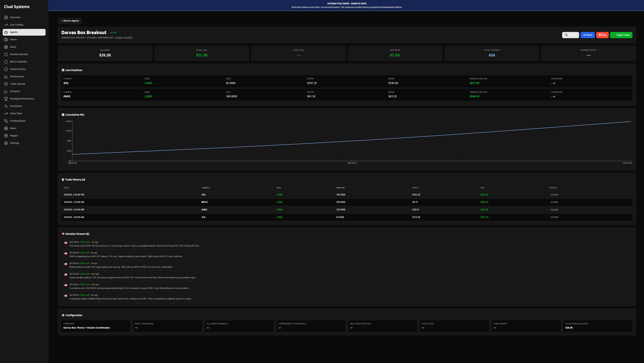Click the Total Trades 624 value
The width and height of the screenshot is (644, 363).
pos(492,55)
